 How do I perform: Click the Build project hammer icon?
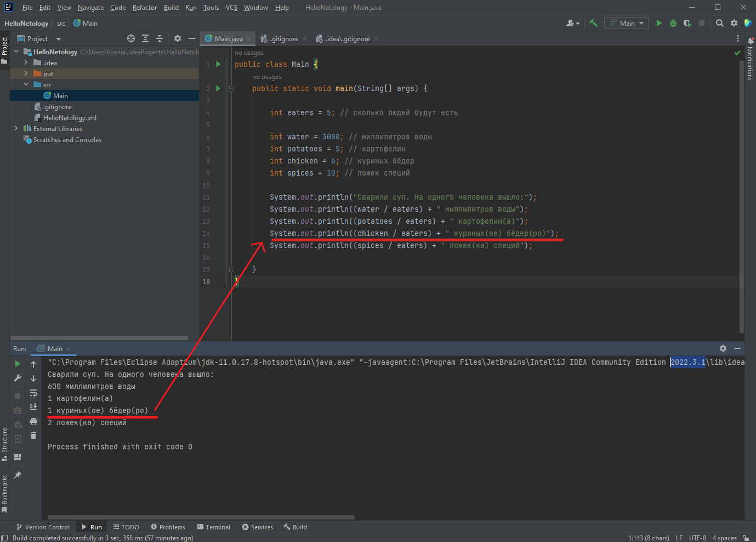(x=593, y=23)
